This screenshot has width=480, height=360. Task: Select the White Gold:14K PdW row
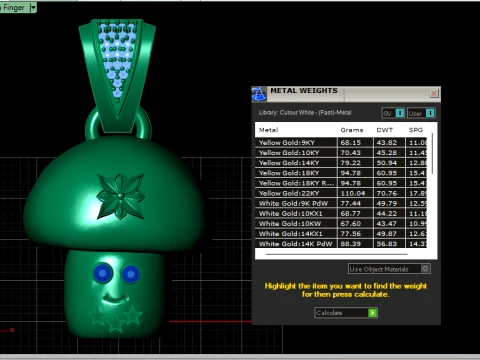pyautogui.click(x=341, y=244)
